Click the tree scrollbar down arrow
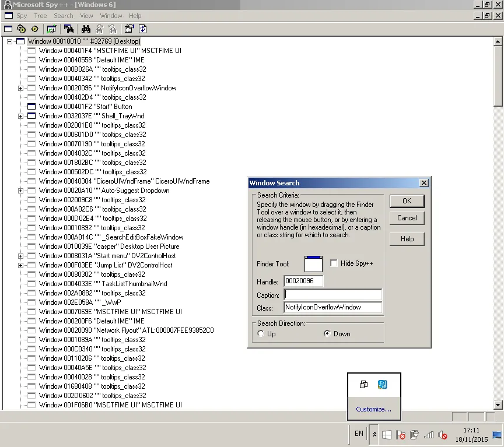 pyautogui.click(x=498, y=405)
